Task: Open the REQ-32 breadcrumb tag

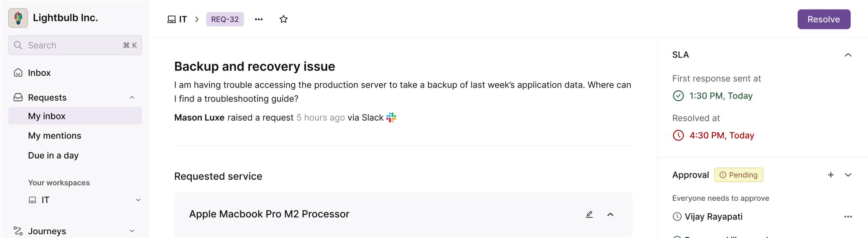Action: [225, 19]
